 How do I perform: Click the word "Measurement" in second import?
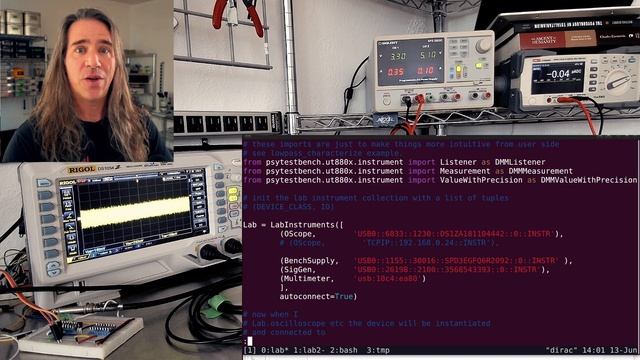[x=465, y=171]
